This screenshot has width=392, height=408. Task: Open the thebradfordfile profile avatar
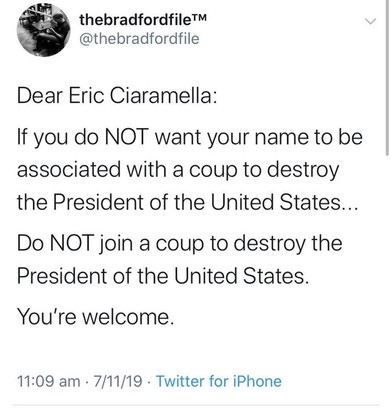(x=44, y=30)
